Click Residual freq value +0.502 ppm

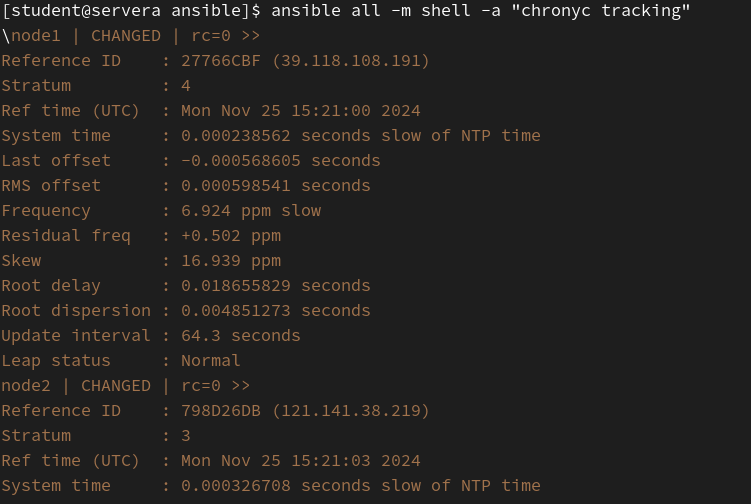click(231, 236)
